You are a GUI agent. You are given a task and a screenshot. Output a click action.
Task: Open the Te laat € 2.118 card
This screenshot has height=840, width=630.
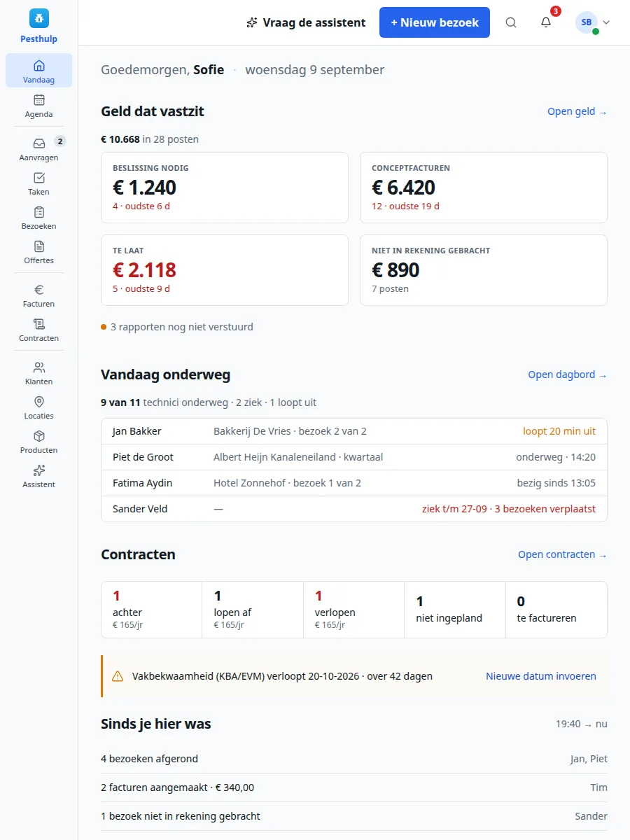tap(225, 270)
